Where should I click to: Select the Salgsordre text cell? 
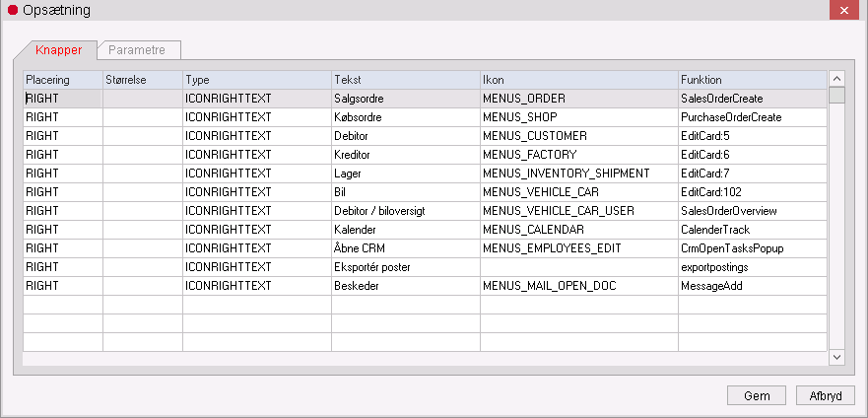click(405, 99)
